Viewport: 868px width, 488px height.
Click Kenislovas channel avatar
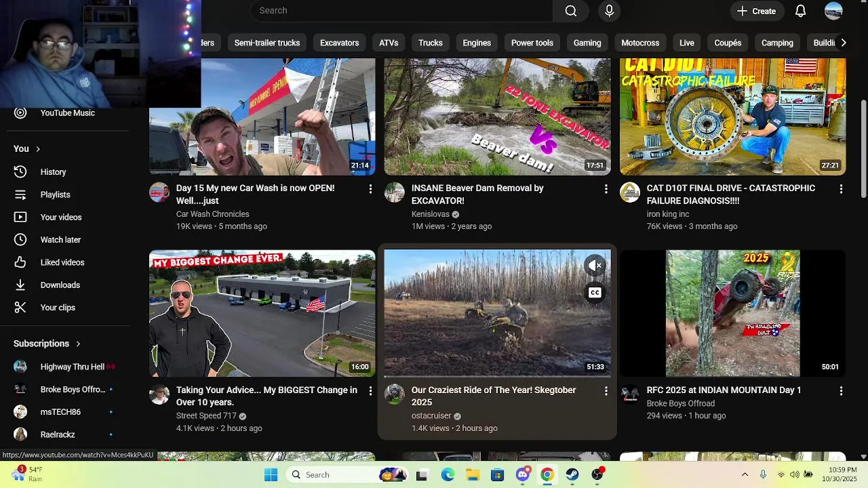pos(395,192)
